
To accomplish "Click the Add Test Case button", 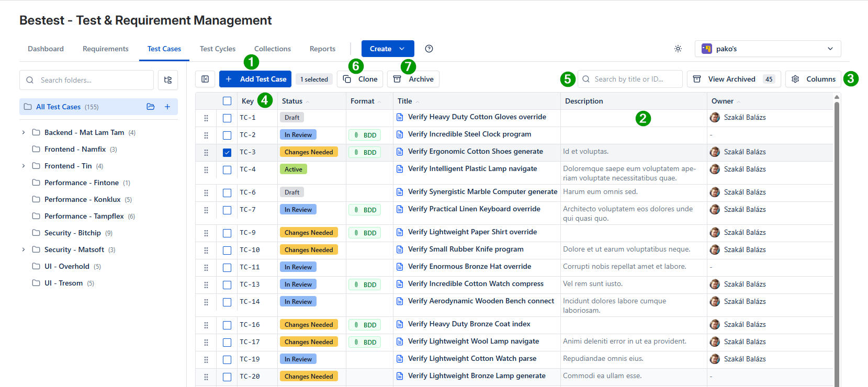I will [x=255, y=79].
